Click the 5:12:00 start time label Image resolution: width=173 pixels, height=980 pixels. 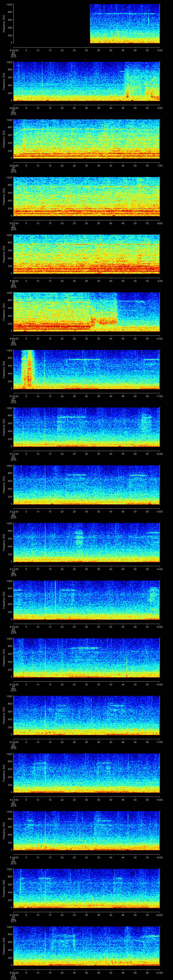point(14,511)
